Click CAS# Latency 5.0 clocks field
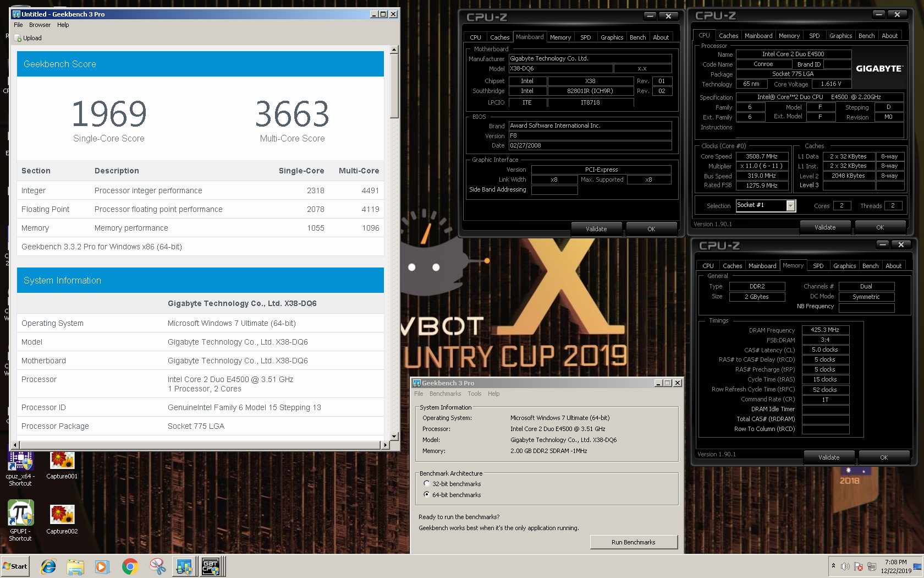Viewport: 924px width, 578px height. pos(825,350)
